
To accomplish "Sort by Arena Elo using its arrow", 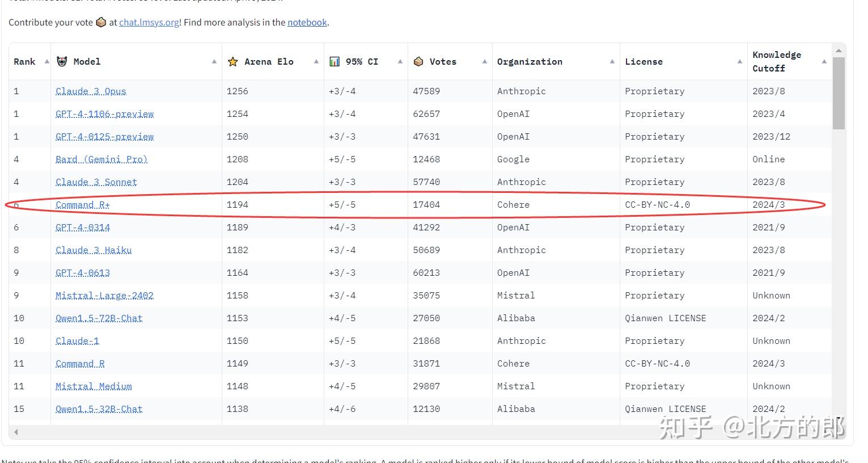I will [316, 61].
